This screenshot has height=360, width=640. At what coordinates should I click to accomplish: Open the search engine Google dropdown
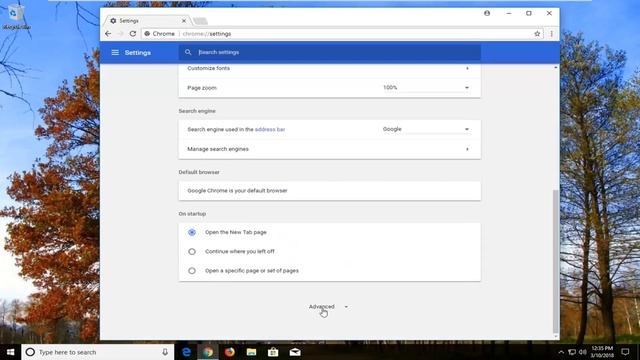tap(426, 129)
